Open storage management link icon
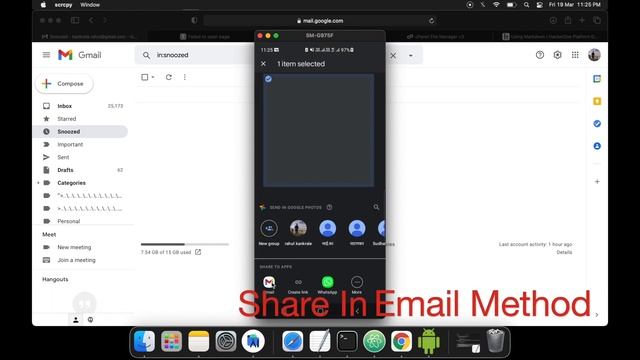The width and height of the screenshot is (640, 360). [x=198, y=252]
